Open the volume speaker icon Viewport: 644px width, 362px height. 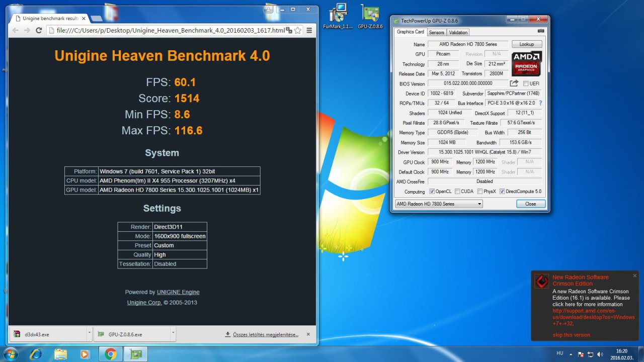tap(600, 354)
